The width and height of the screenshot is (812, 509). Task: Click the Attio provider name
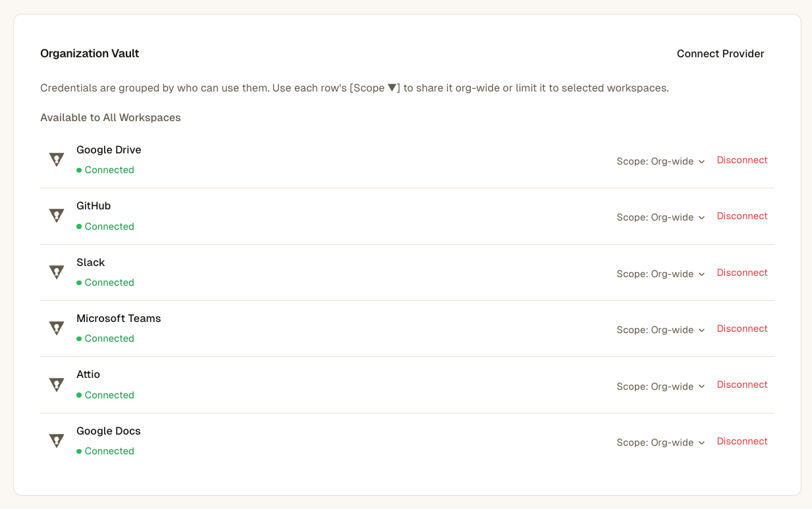click(x=88, y=375)
